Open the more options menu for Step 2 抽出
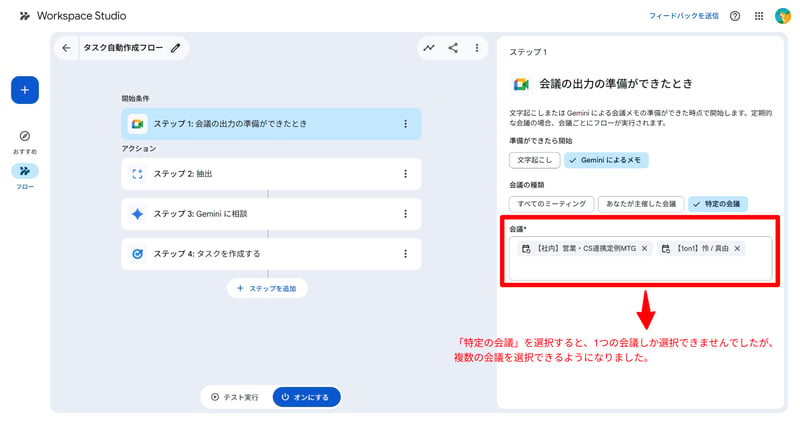 405,174
